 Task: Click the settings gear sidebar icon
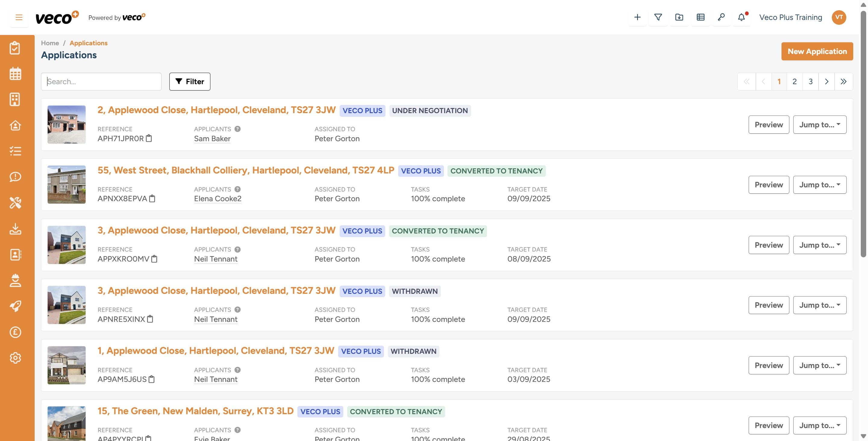pos(15,358)
